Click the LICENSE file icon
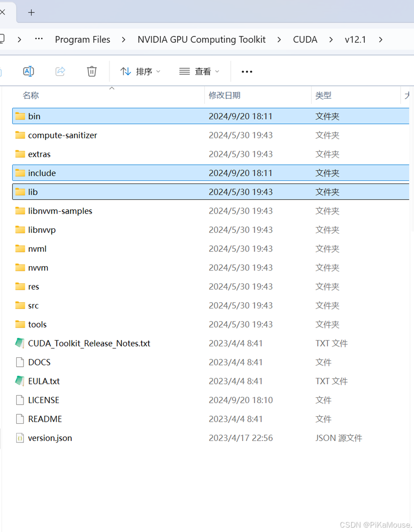Viewport: 414px width, 532px height. tap(20, 400)
